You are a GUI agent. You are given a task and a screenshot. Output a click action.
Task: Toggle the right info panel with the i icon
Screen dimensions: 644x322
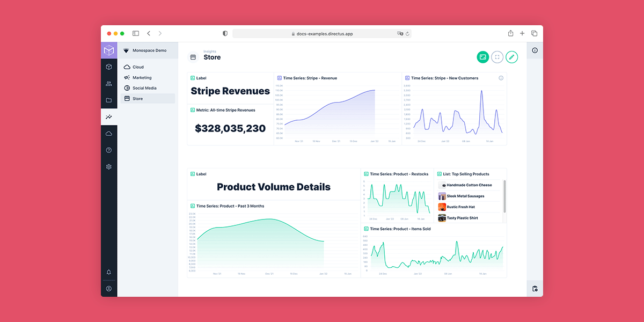coord(535,50)
